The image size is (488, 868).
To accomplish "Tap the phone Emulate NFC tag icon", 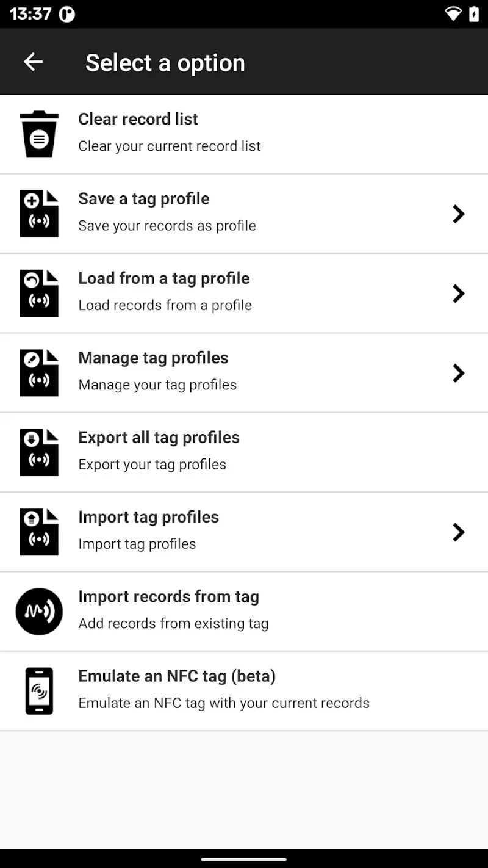I will [x=39, y=691].
